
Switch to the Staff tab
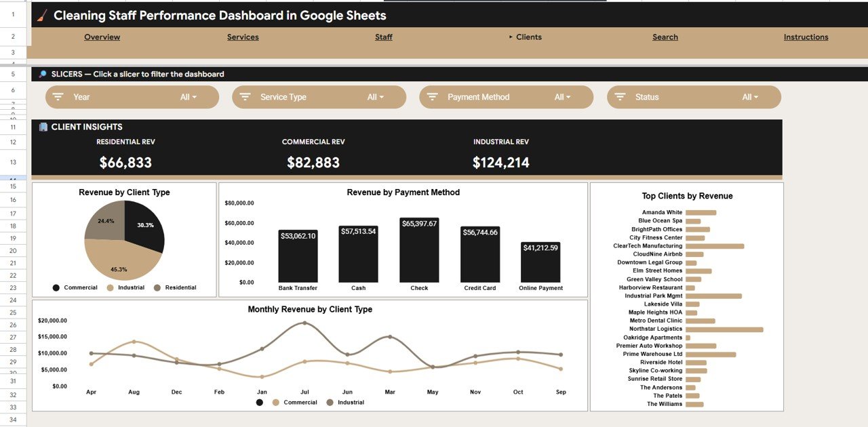click(x=384, y=37)
